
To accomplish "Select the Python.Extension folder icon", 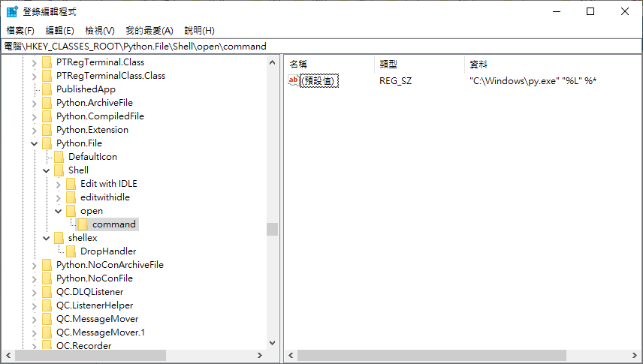I will coord(47,130).
